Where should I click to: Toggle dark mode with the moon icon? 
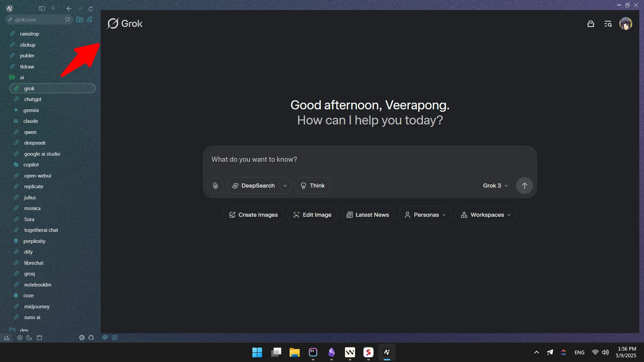[x=29, y=338]
